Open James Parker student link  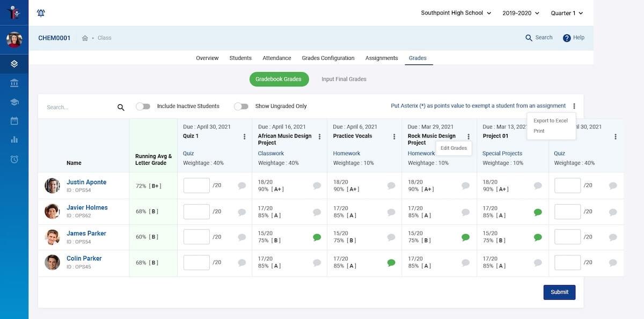tap(86, 233)
